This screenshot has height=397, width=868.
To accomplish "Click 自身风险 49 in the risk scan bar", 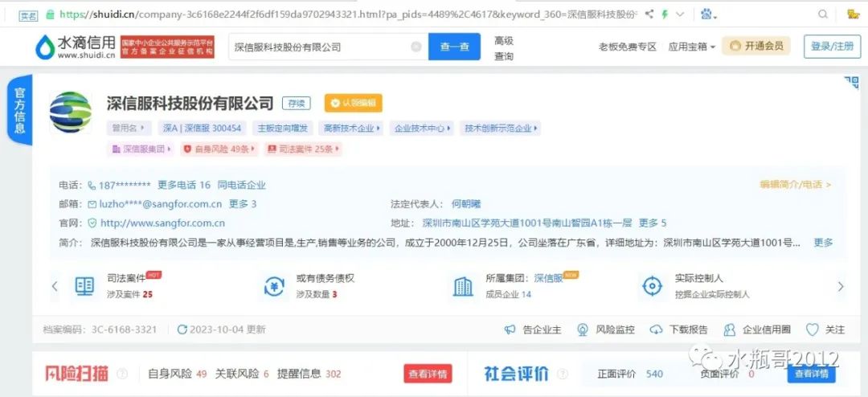I will point(177,374).
